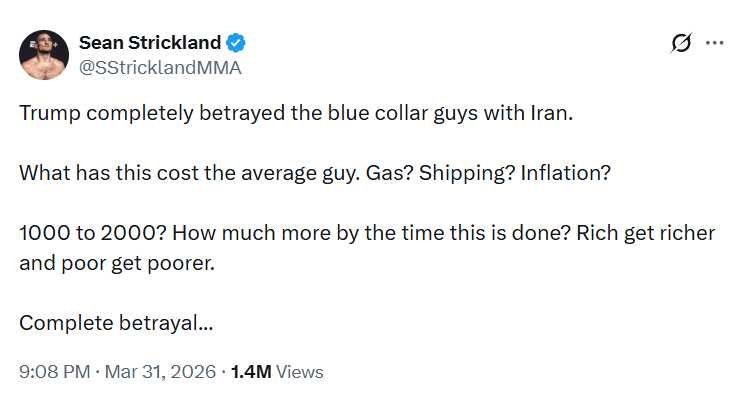
Task: Open Sean Strickland's profile avatar
Action: pos(44,55)
